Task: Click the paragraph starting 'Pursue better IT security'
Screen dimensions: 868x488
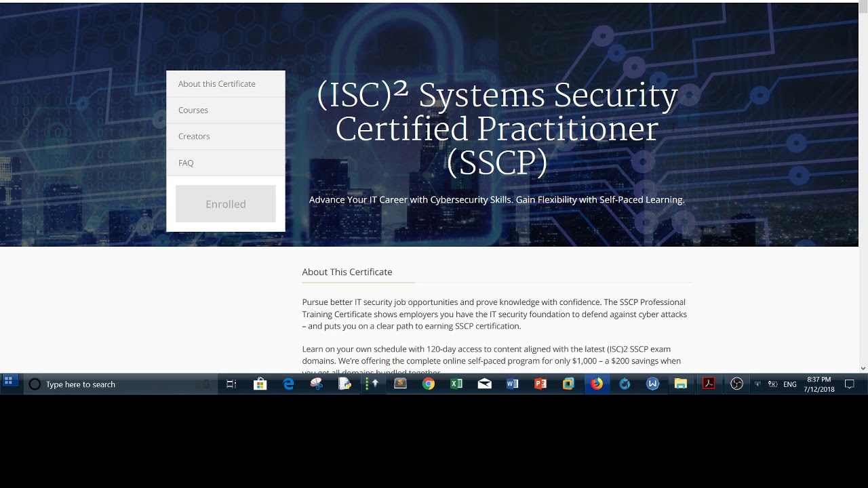Action: click(x=496, y=314)
